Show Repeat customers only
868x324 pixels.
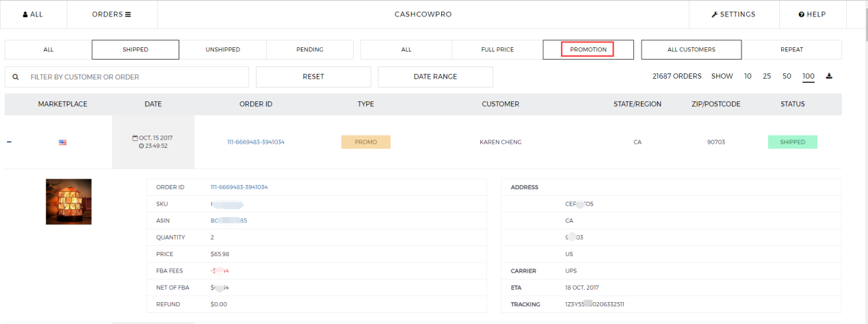click(x=791, y=50)
